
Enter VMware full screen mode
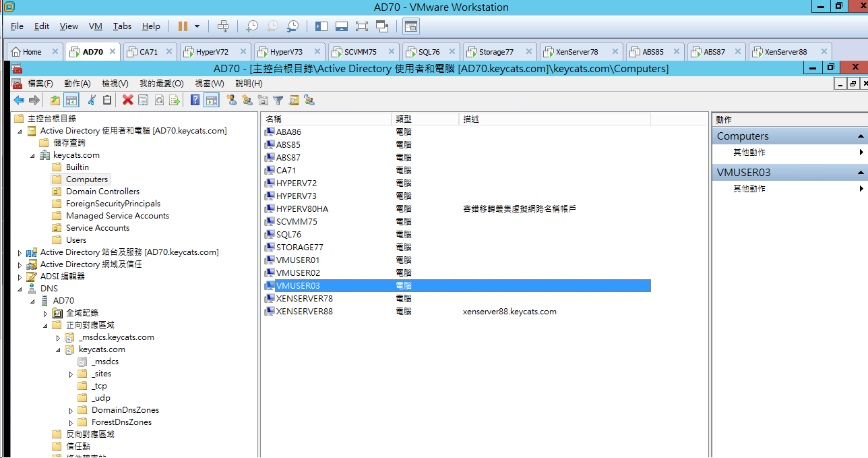click(362, 26)
